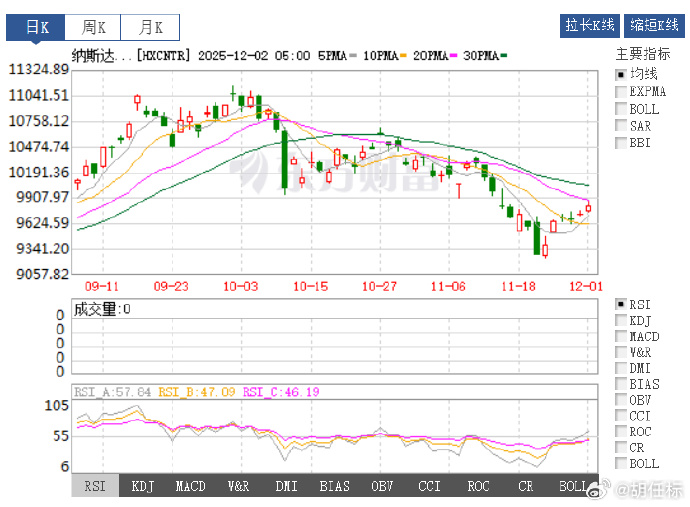The image size is (690, 507).
Task: Check the BBI main indicator checkbox
Action: click(x=621, y=143)
